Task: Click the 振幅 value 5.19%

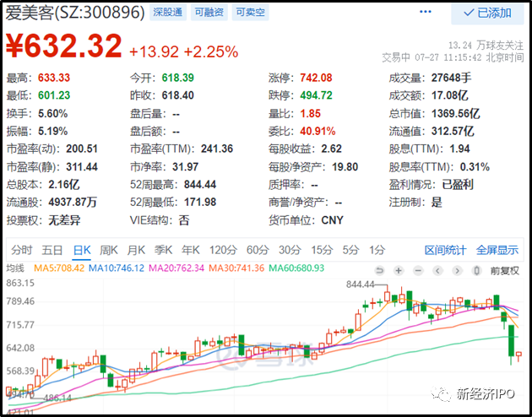Action: click(x=52, y=131)
